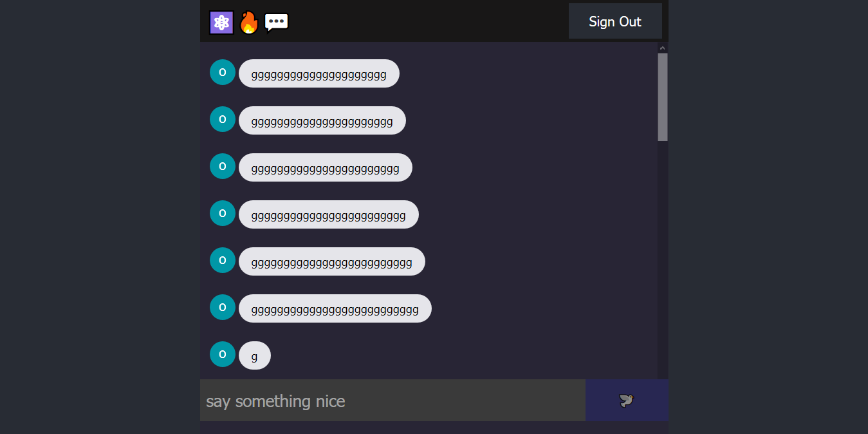Click the 'O' avatar on the fourth message
868x434 pixels.
pos(222,213)
